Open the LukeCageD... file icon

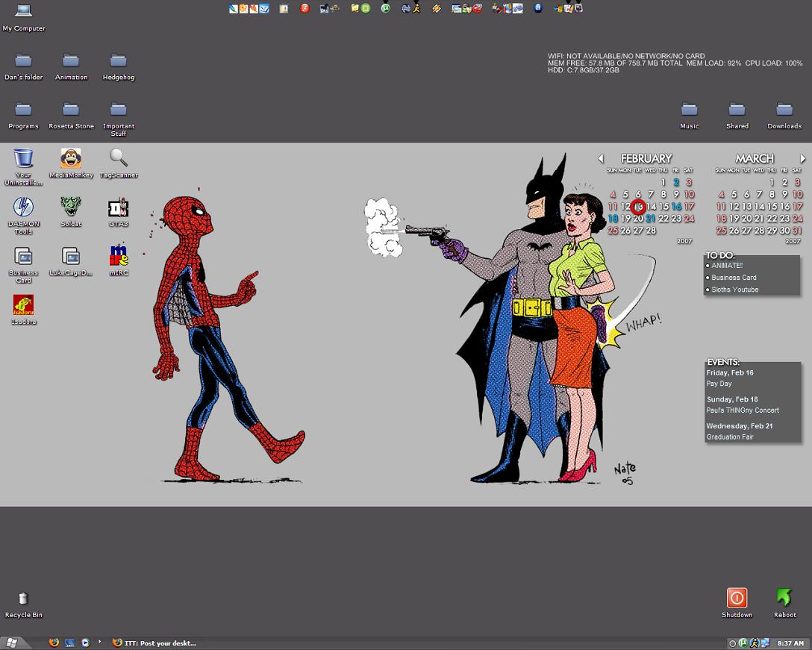coord(71,261)
